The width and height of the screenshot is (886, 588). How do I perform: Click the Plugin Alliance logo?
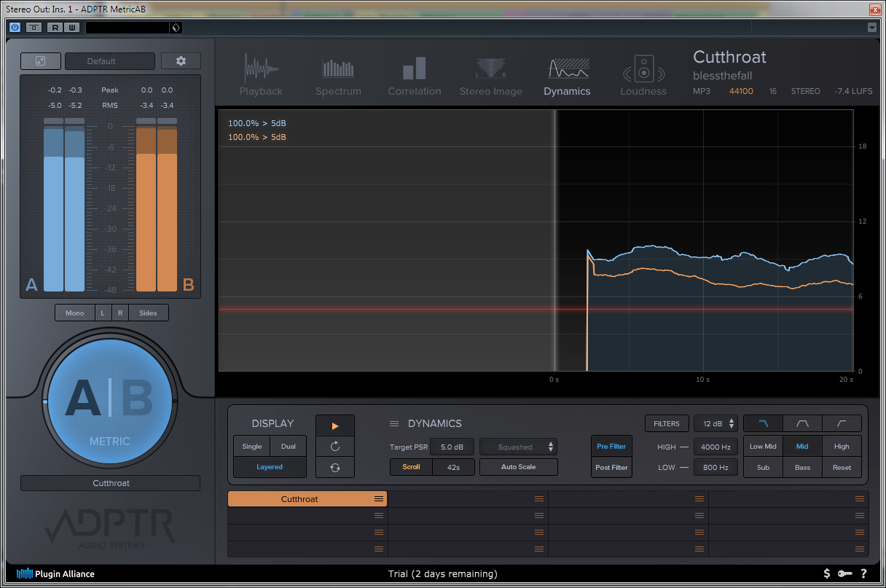[55, 573]
